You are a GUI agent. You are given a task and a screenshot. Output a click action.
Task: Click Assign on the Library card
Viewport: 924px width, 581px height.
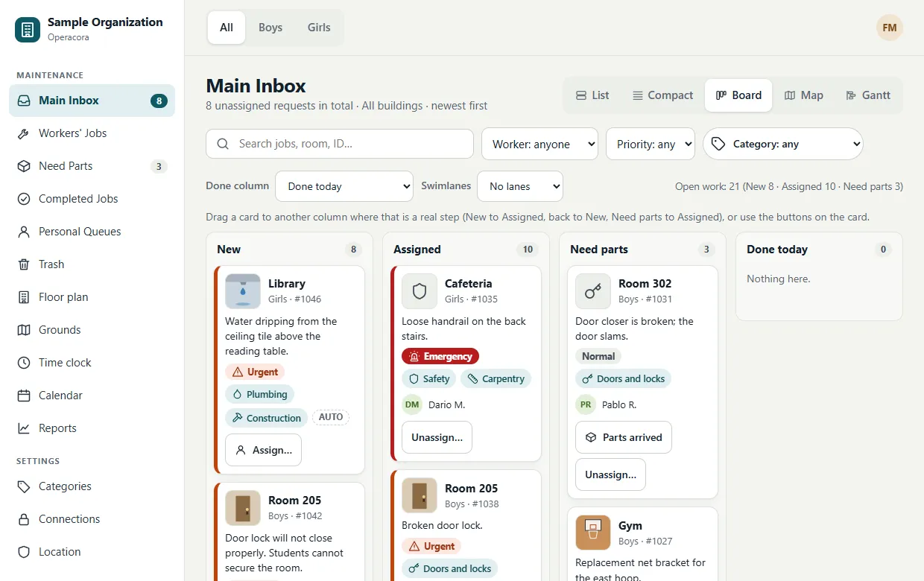263,450
